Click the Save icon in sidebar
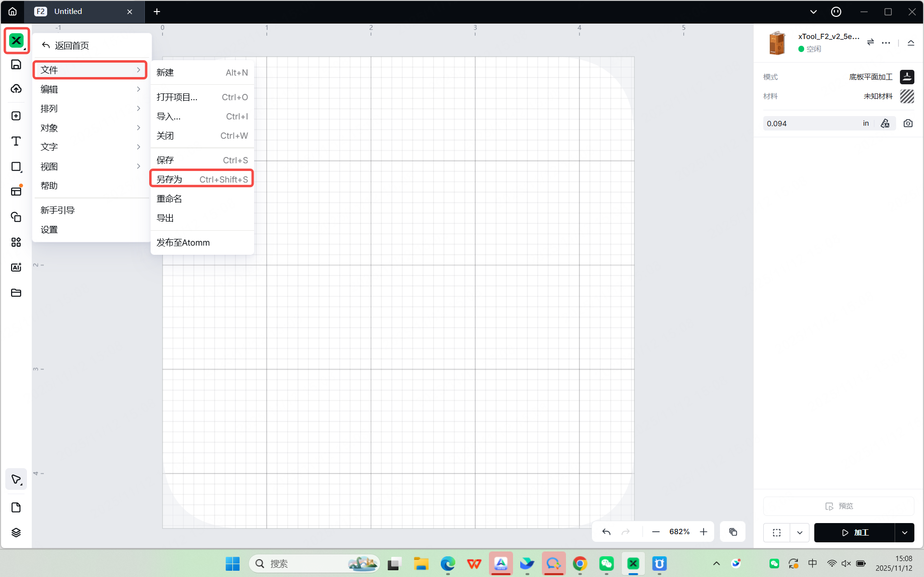924x577 pixels. [x=16, y=65]
